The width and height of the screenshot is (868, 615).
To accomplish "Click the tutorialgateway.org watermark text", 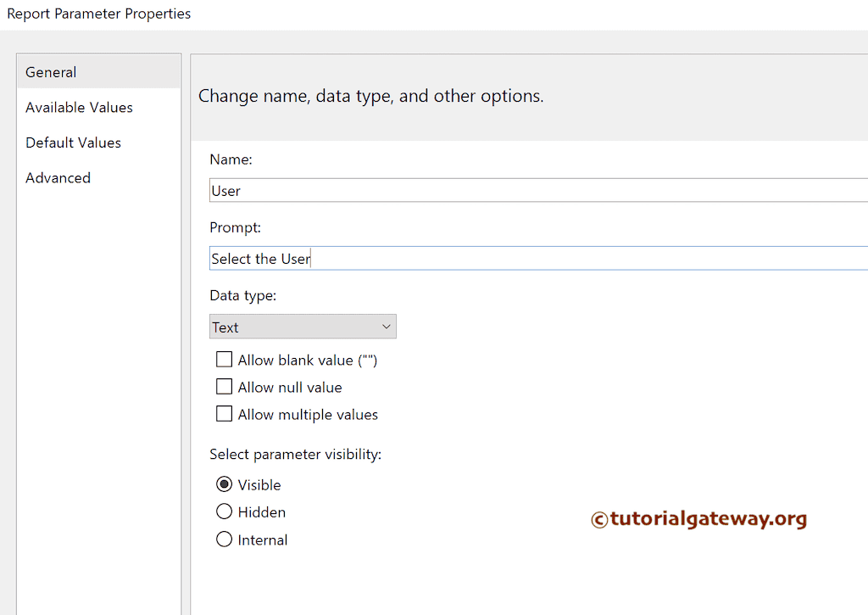I will 698,519.
